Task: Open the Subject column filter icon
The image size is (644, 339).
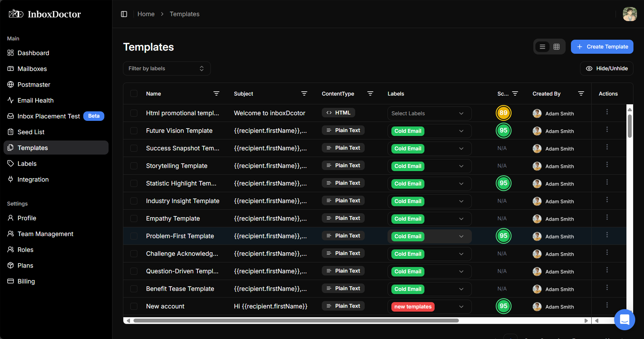Action: (x=304, y=93)
